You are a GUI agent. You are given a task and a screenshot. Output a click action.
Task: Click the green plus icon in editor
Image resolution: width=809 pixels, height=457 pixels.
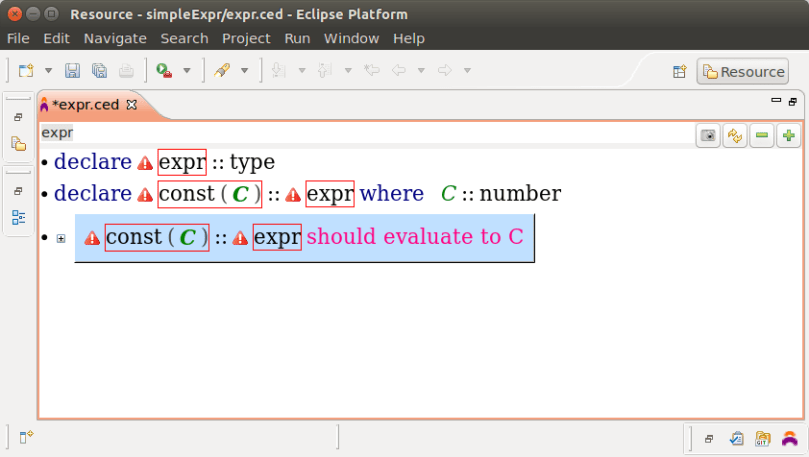pos(788,136)
